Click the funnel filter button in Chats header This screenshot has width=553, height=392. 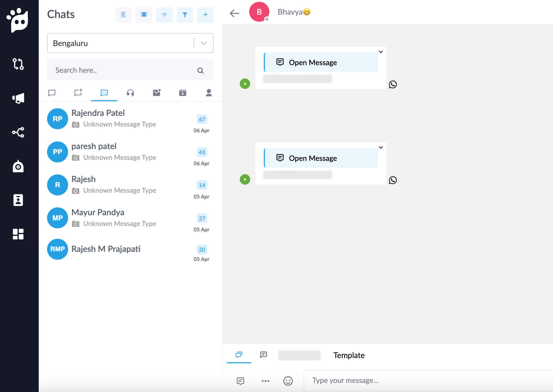pyautogui.click(x=185, y=15)
